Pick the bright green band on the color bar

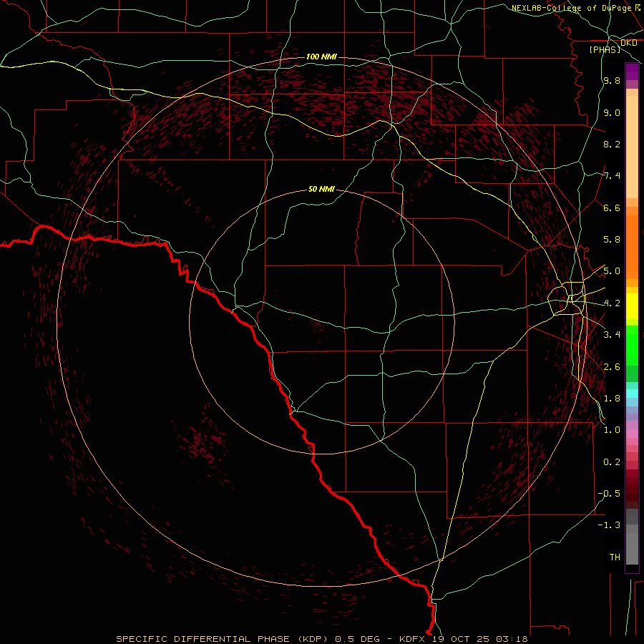632,345
